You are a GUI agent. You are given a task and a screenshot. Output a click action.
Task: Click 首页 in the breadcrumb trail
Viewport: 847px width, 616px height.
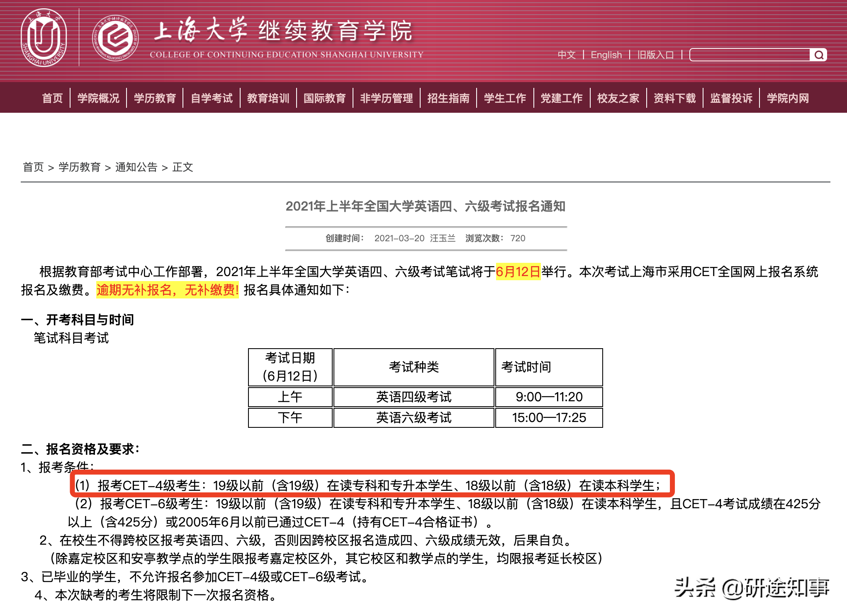coord(34,167)
